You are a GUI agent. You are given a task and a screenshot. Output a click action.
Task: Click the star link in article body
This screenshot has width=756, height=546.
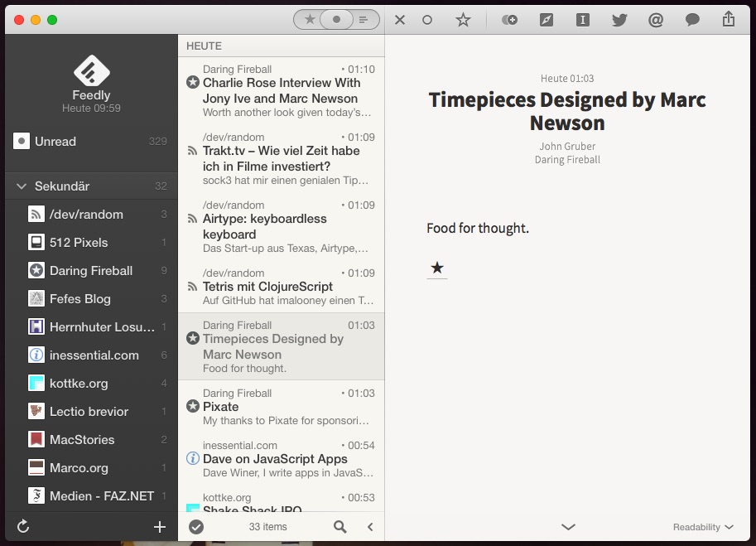pos(437,268)
